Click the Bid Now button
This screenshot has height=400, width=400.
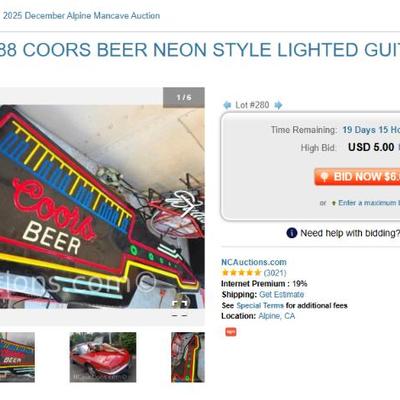click(x=357, y=177)
